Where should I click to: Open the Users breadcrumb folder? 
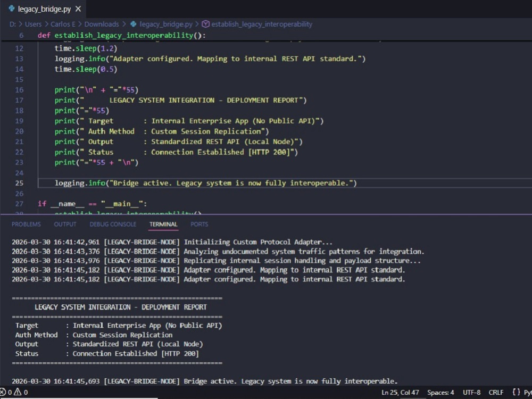point(33,24)
